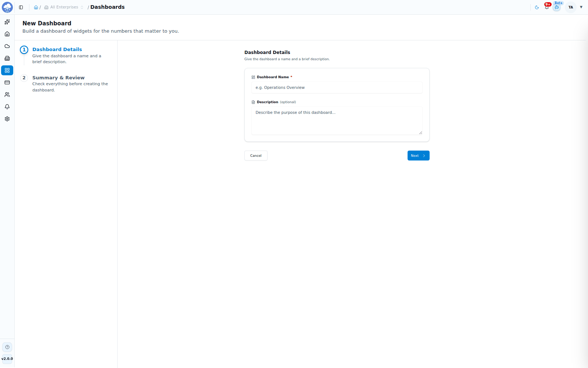Click the Next button
Image resolution: width=588 pixels, height=368 pixels.
coord(418,156)
